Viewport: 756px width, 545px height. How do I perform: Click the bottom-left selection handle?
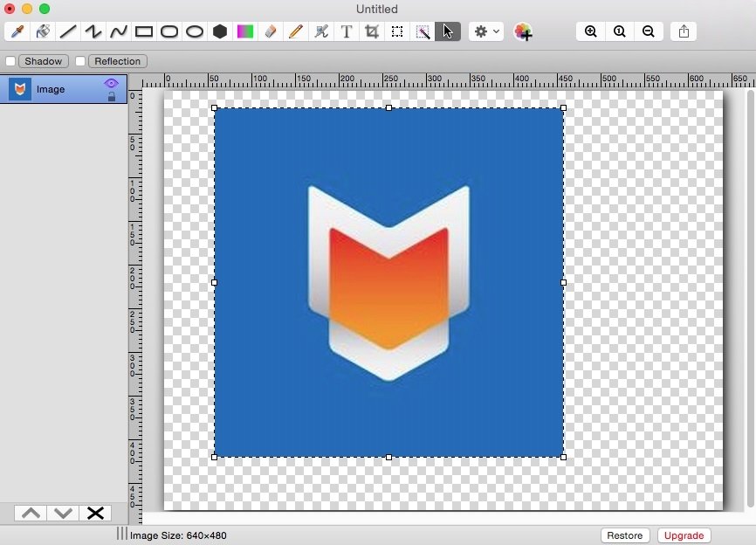click(215, 457)
